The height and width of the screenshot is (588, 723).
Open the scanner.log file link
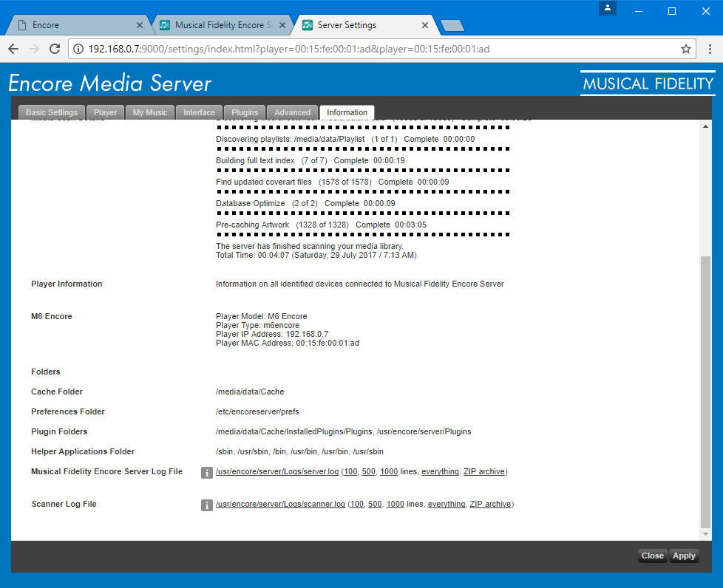[280, 504]
